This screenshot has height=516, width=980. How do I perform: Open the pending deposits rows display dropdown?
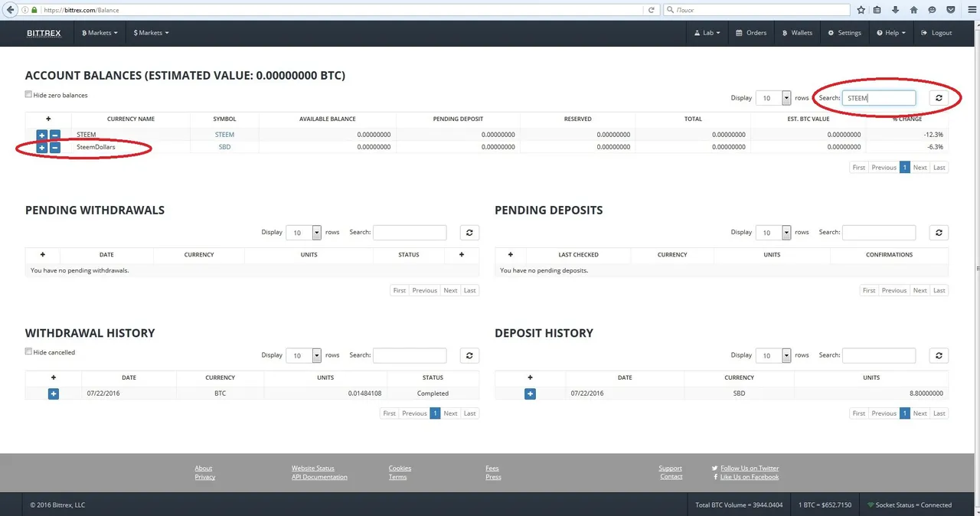[x=773, y=232]
